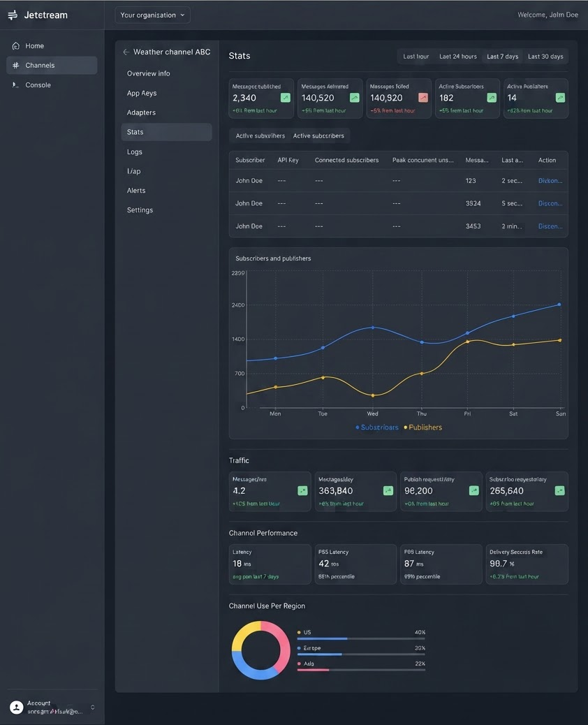The width and height of the screenshot is (588, 725).
Task: Click the Delivery Success Rate card
Action: pyautogui.click(x=527, y=564)
